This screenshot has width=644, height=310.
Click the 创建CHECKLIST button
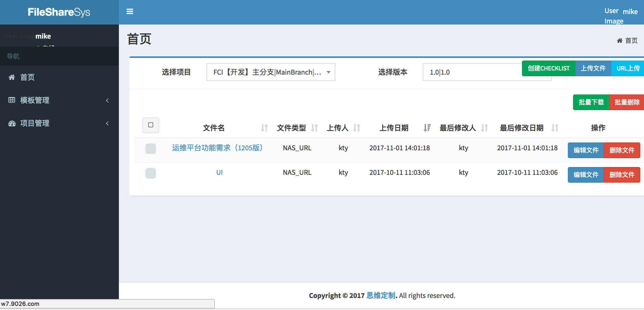click(548, 68)
